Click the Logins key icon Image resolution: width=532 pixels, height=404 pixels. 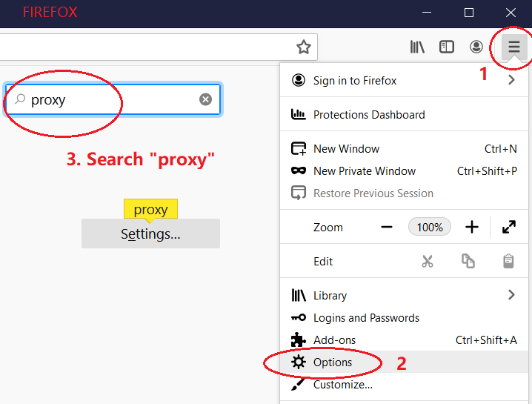299,318
